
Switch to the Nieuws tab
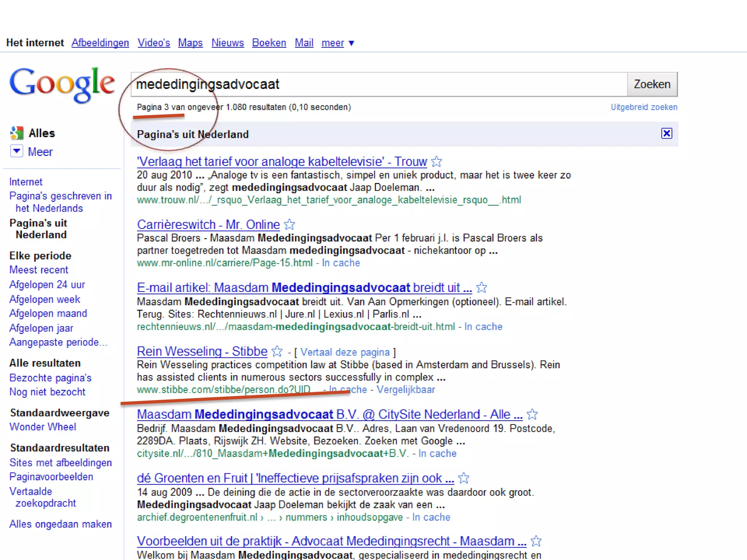pyautogui.click(x=228, y=43)
